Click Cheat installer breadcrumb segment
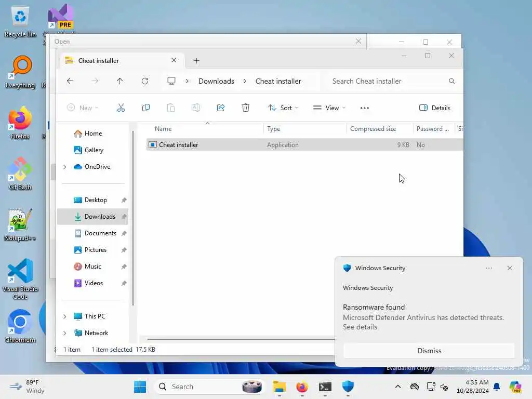The image size is (532, 399). click(278, 81)
